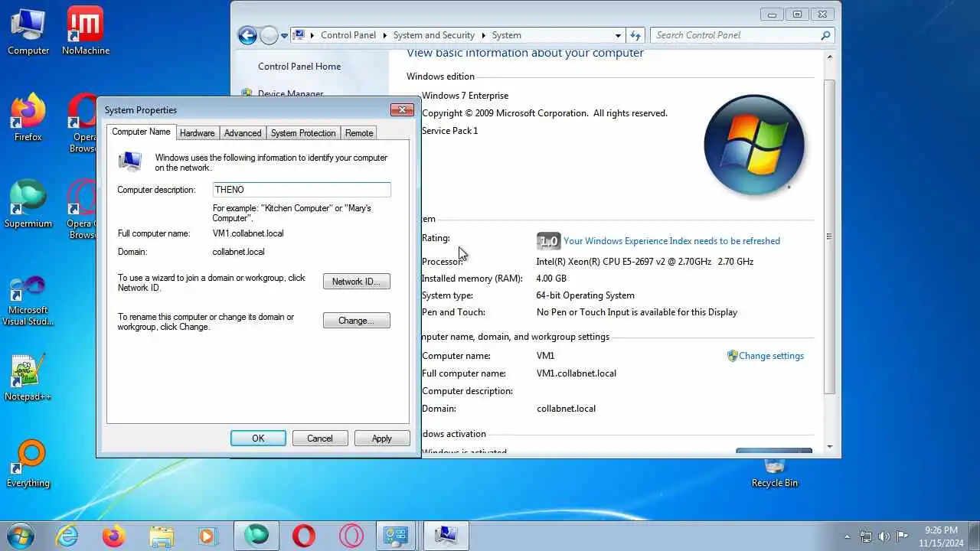
Task: Click the Forward arrow in Control Panel
Action: [269, 35]
